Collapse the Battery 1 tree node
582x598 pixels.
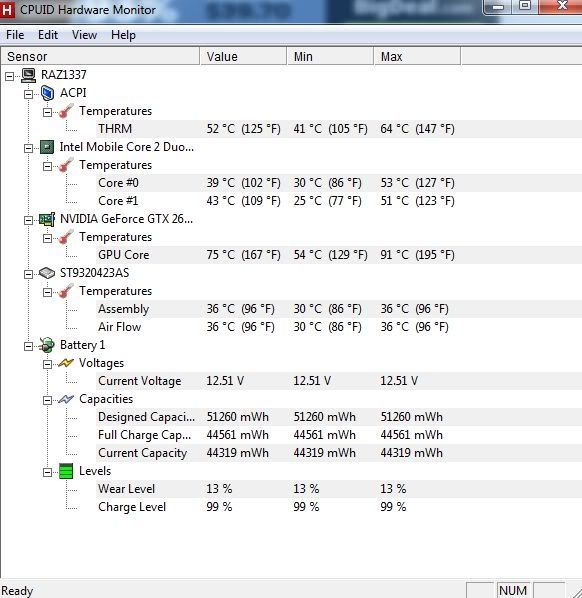coord(29,346)
